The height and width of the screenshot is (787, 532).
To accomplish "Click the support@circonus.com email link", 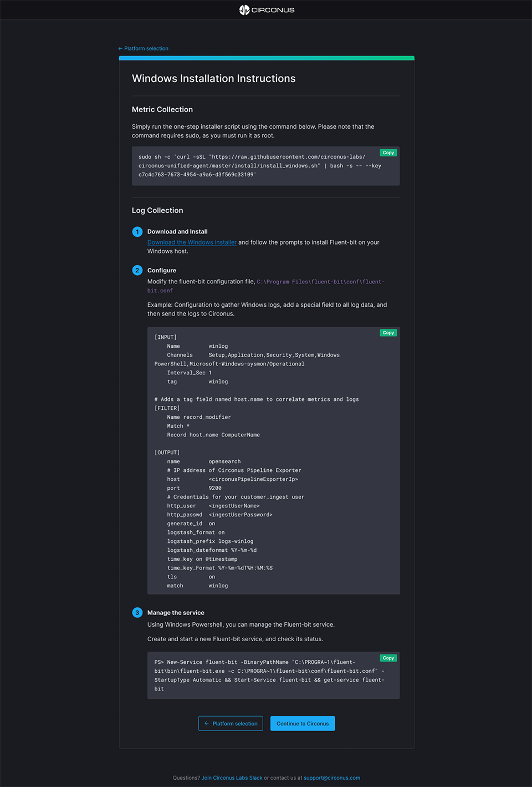I will tap(331, 778).
